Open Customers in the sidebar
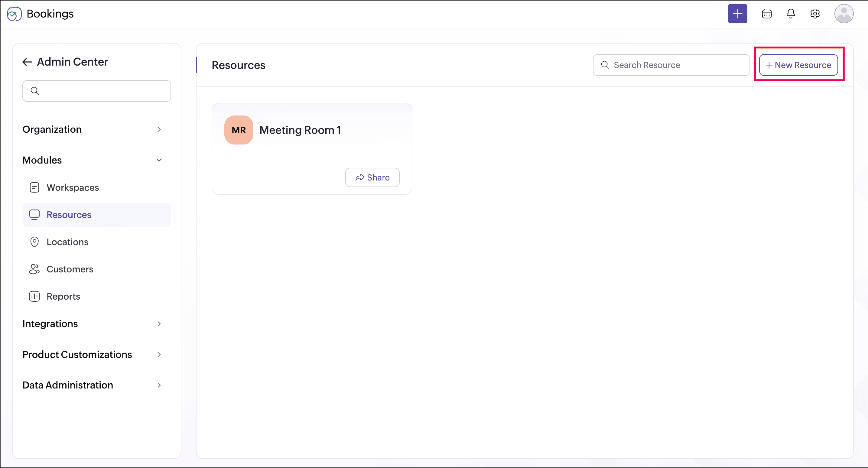This screenshot has height=468, width=868. click(x=97, y=269)
